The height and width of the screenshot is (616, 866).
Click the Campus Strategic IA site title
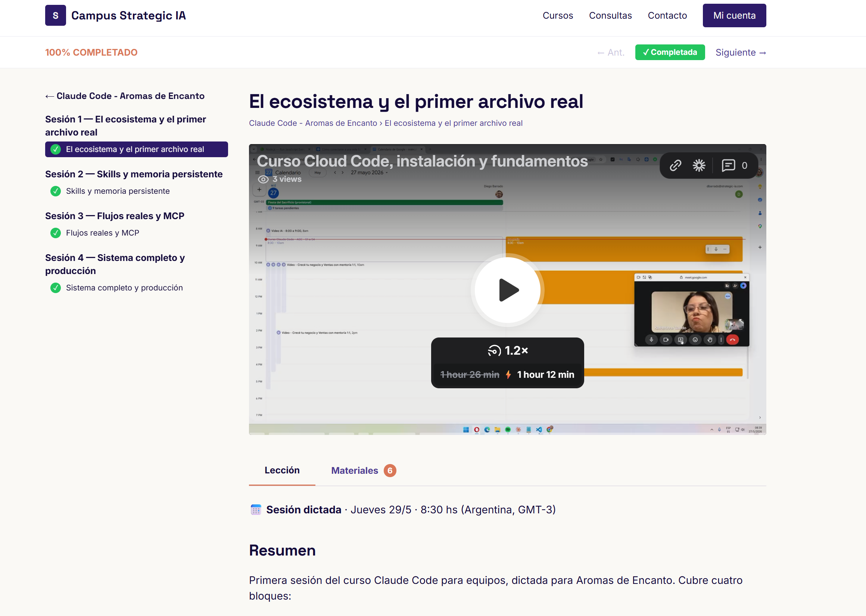(128, 16)
